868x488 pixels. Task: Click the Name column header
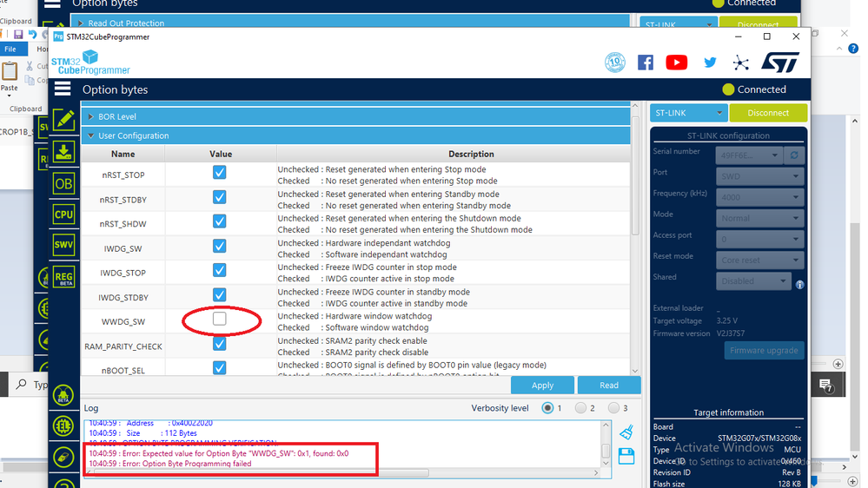pyautogui.click(x=123, y=154)
